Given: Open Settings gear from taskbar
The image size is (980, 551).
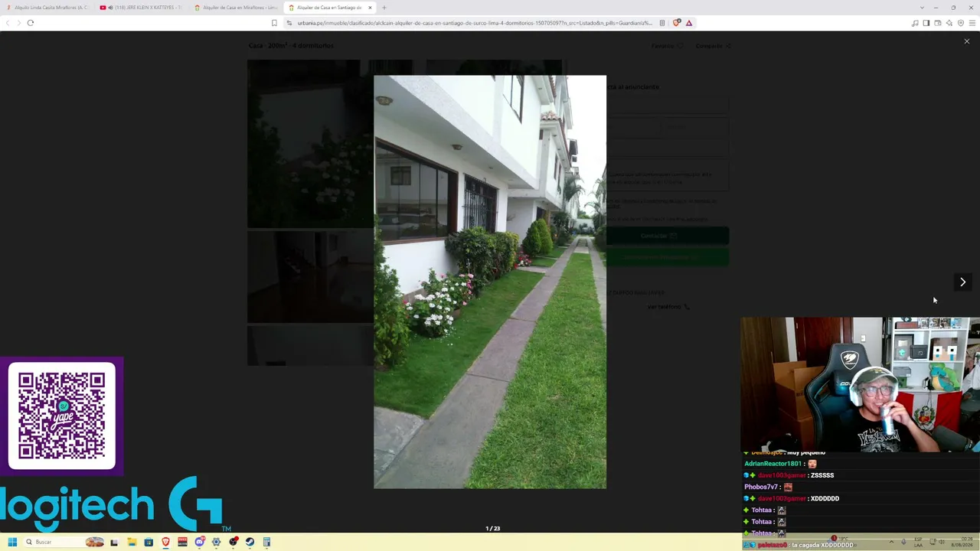Looking at the screenshot, I should coord(216,542).
